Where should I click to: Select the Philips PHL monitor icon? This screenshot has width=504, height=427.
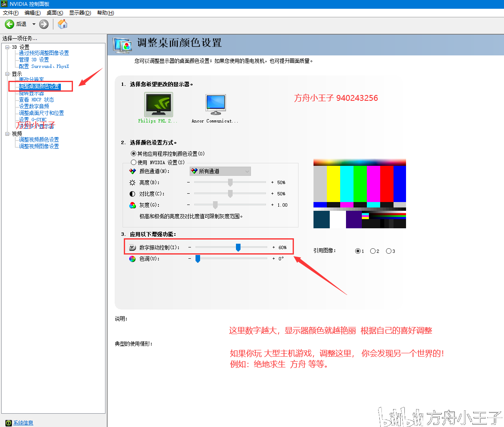[158, 105]
